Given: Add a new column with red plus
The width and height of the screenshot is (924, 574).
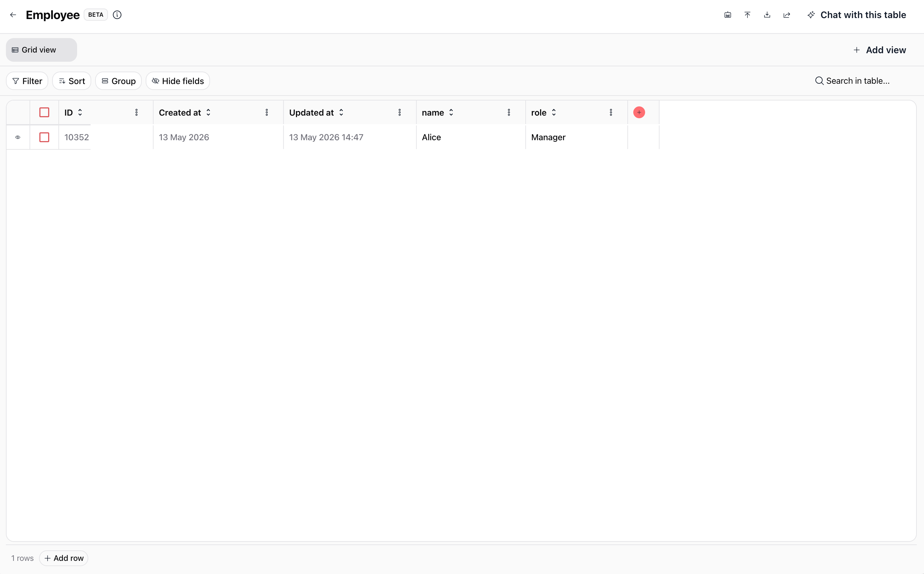Looking at the screenshot, I should pyautogui.click(x=639, y=112).
